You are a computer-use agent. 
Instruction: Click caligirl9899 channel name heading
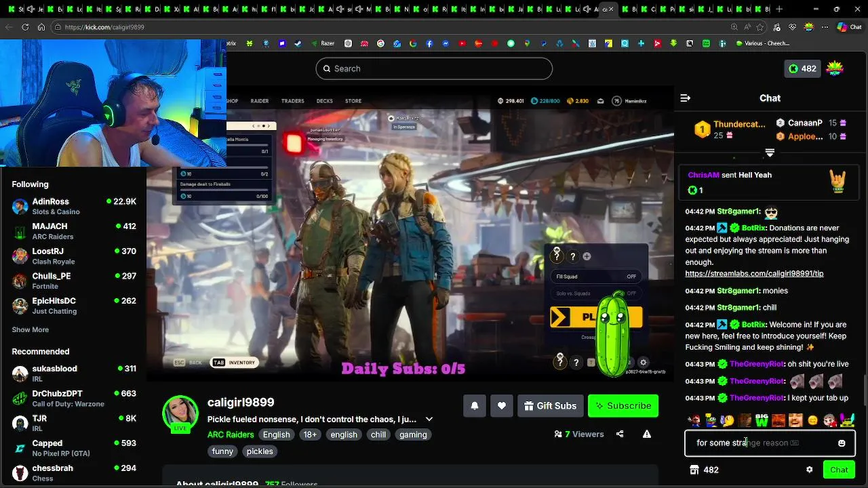[x=241, y=403]
